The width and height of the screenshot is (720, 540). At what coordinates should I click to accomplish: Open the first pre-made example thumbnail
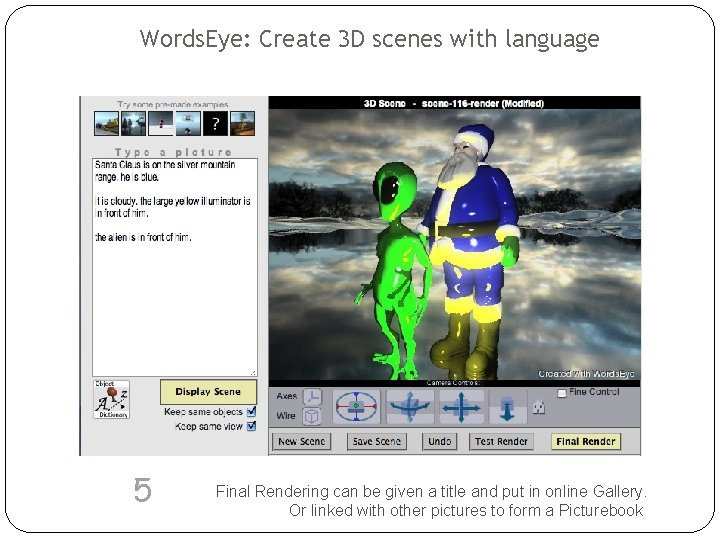click(106, 124)
